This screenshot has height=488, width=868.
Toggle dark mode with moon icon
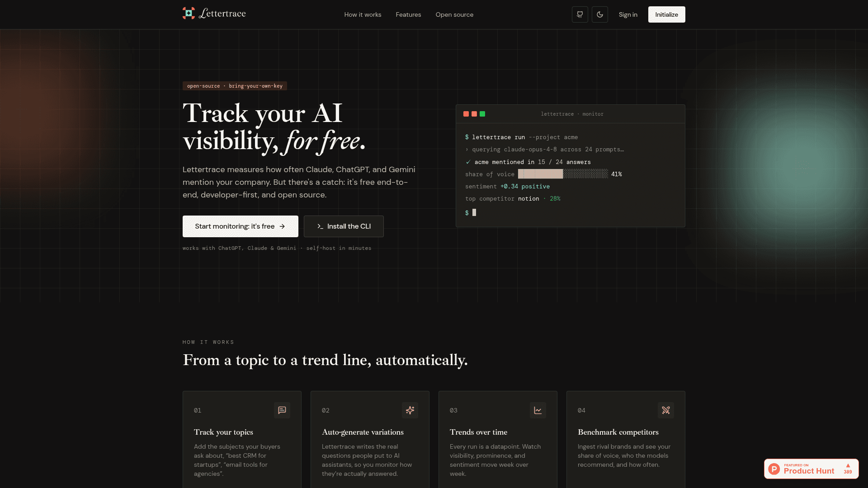point(600,14)
